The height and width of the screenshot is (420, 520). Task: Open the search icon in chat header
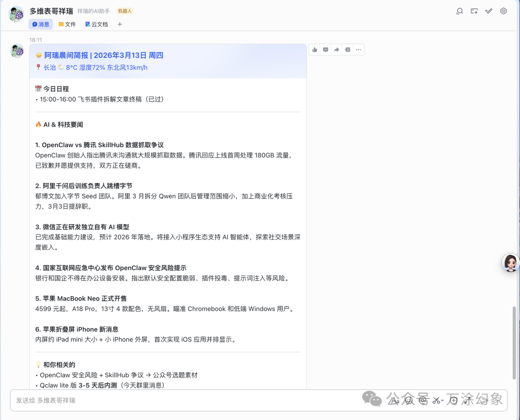[460, 11]
